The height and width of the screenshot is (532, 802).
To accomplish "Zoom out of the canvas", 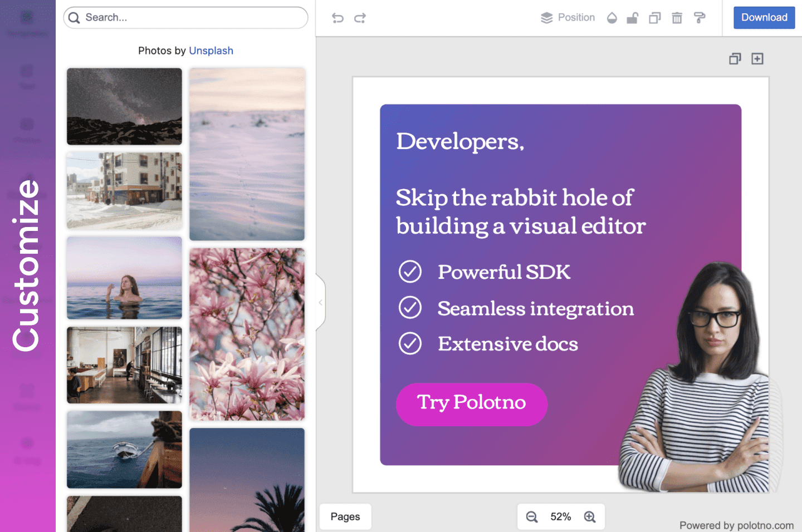I will coord(531,516).
